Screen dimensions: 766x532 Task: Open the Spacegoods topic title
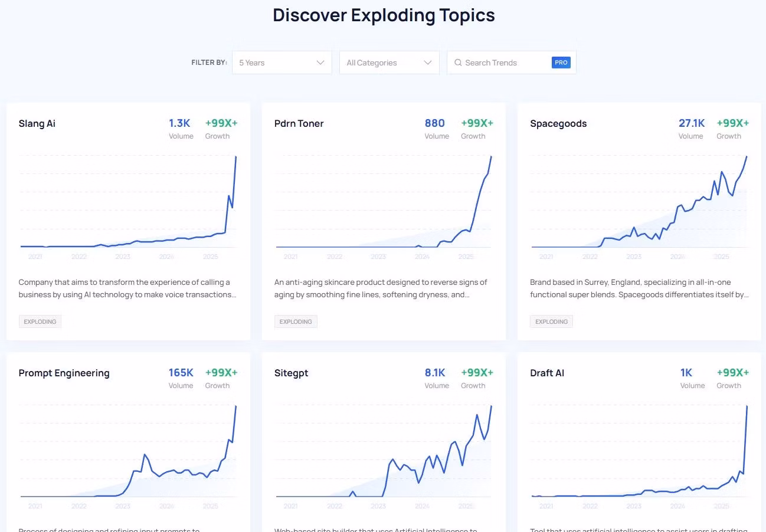[x=558, y=123]
